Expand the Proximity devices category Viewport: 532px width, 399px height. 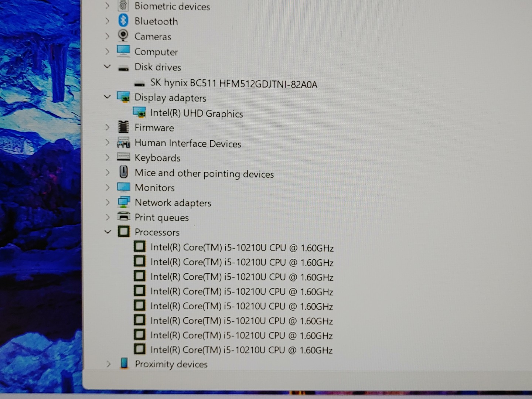(108, 364)
